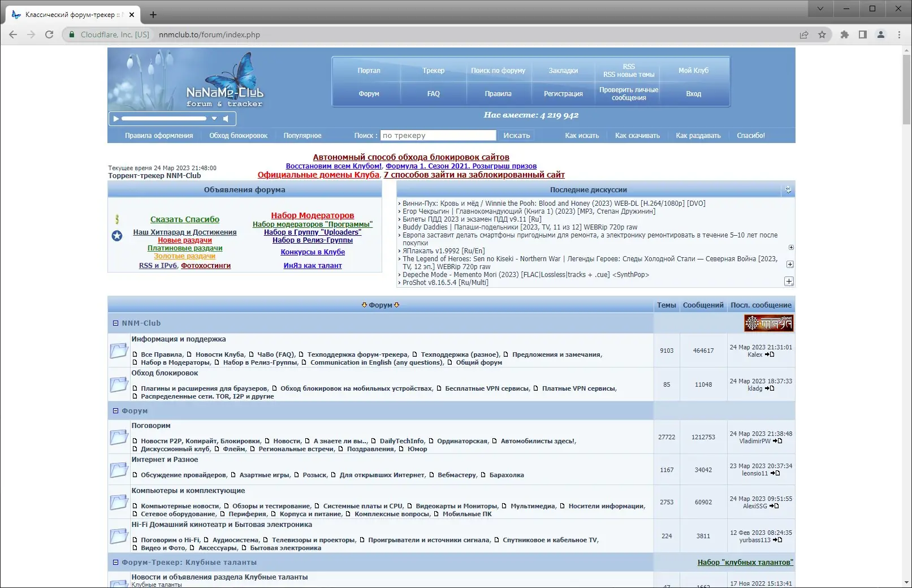This screenshot has height=588, width=912.
Task: Click the down arrow right of Форум header
Action: tap(396, 305)
